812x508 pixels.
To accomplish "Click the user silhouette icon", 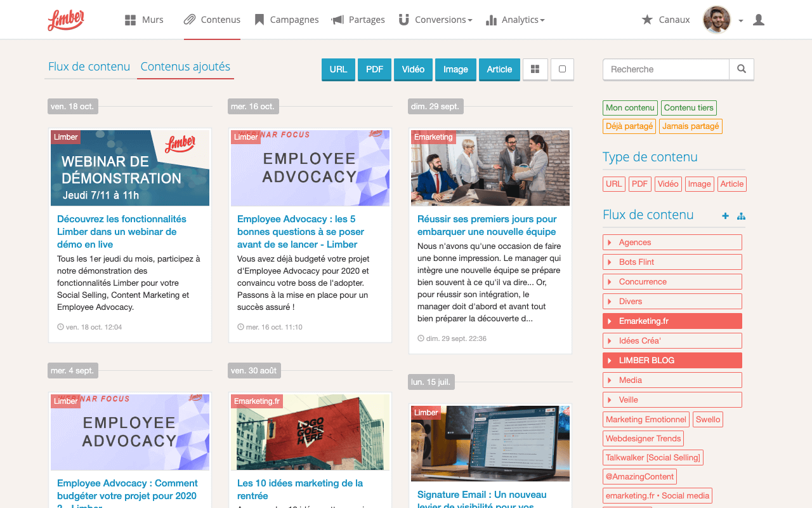I will [758, 20].
